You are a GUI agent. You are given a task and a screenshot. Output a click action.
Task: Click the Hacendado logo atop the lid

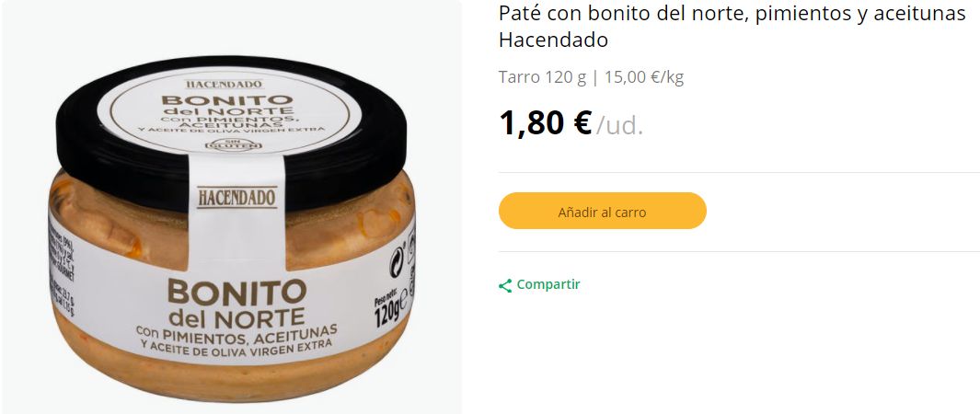point(224,84)
